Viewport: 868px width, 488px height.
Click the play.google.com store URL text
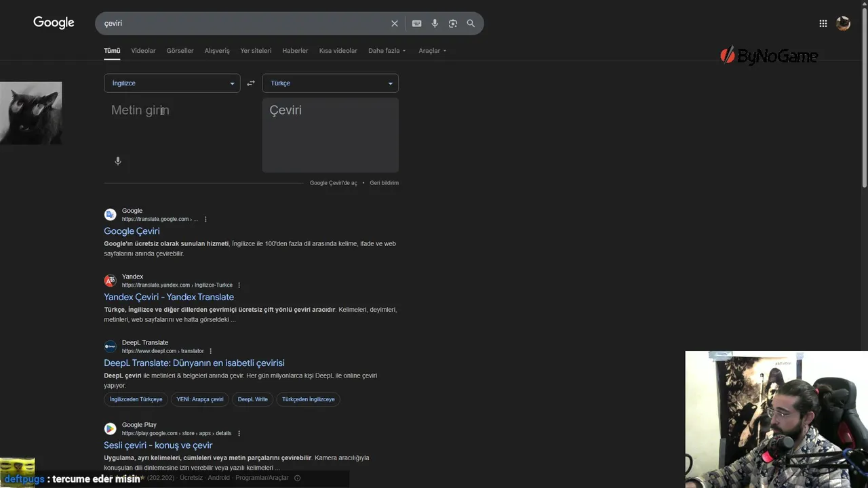click(176, 433)
